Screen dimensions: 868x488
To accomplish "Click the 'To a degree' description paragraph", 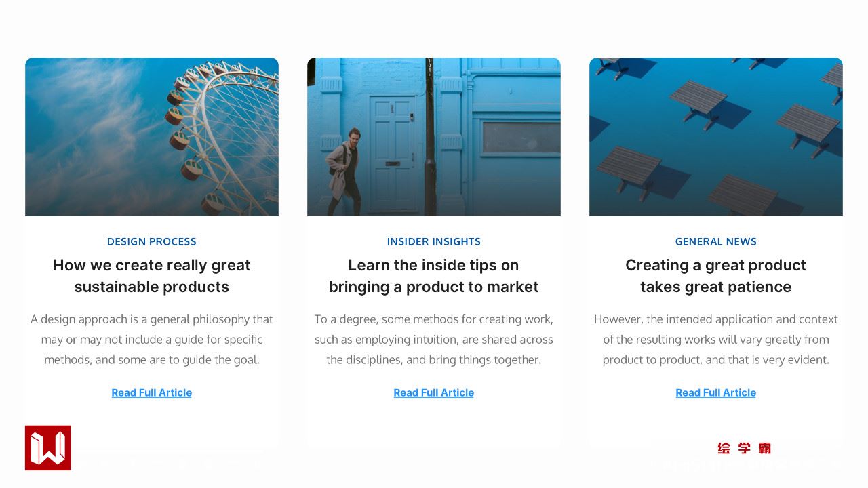I will [434, 339].
